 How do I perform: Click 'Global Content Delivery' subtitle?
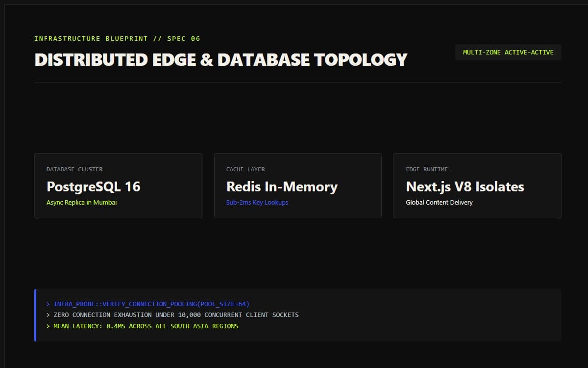(439, 202)
